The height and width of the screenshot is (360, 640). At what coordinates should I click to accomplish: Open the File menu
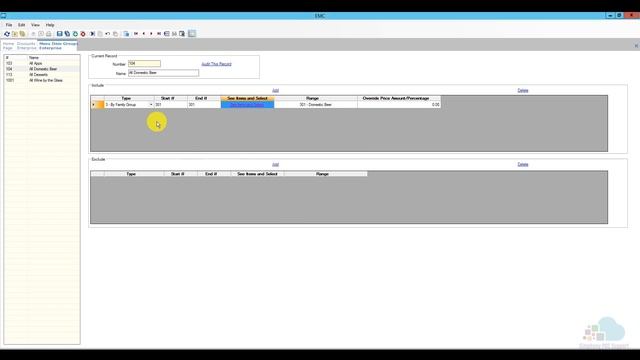pos(9,25)
